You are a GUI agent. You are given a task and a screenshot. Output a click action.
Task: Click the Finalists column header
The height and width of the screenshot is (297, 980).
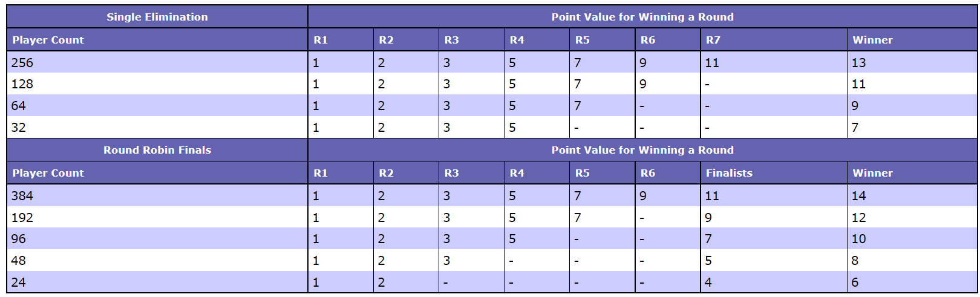pos(729,173)
